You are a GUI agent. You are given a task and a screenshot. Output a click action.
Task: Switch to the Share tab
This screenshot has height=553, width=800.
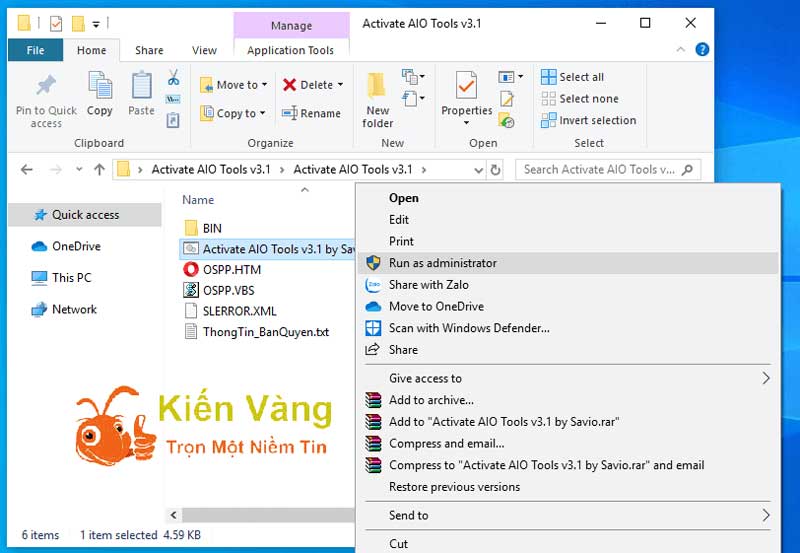149,50
